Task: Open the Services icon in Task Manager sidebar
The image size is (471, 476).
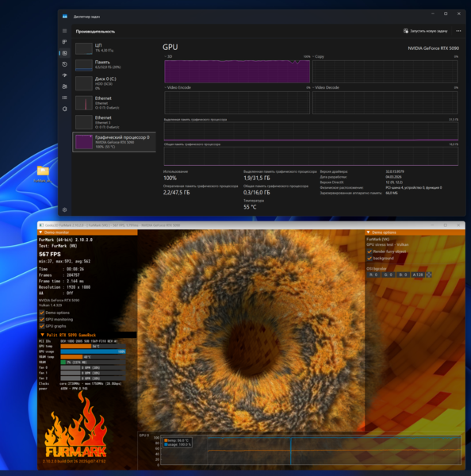Action: pos(65,109)
